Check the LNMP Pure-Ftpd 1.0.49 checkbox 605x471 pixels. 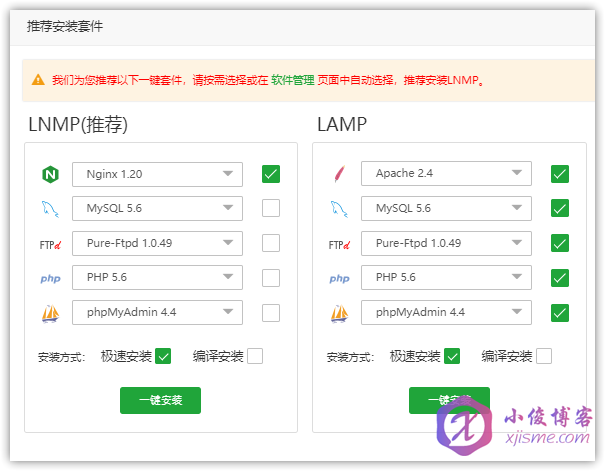pos(271,243)
